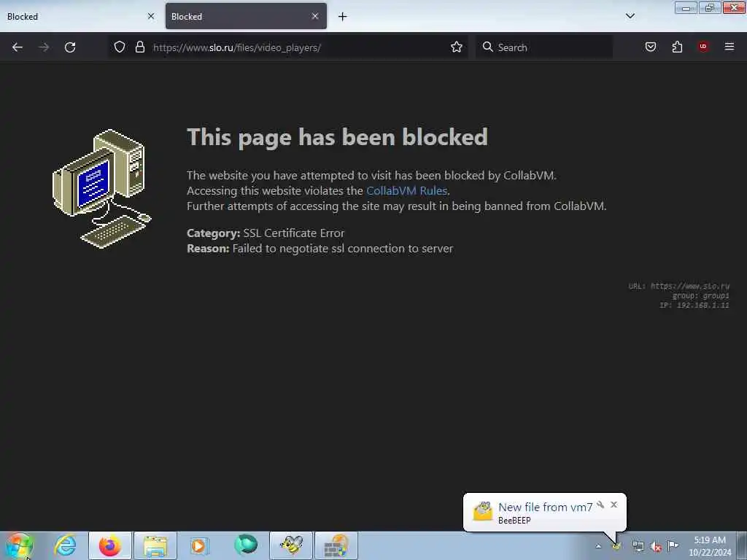
Task: Open tracking protection shield icon
Action: point(120,47)
